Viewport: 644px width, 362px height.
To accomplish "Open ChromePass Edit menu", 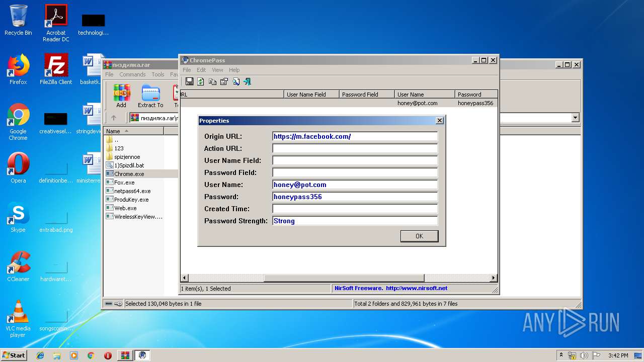I will click(201, 70).
